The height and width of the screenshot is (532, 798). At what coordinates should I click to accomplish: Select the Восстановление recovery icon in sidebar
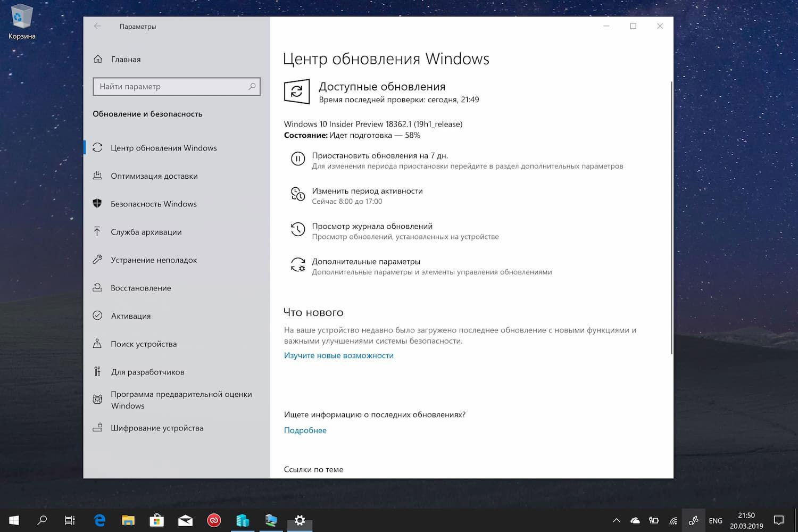click(98, 288)
